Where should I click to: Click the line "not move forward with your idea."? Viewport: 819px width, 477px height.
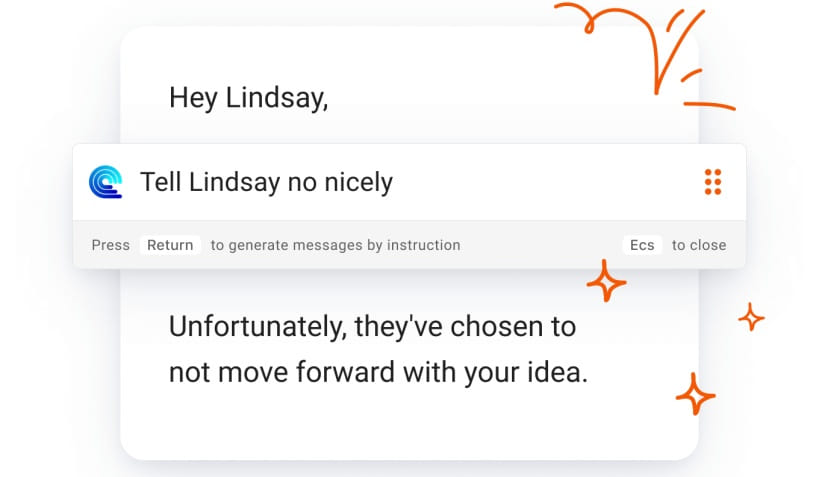[x=377, y=372]
